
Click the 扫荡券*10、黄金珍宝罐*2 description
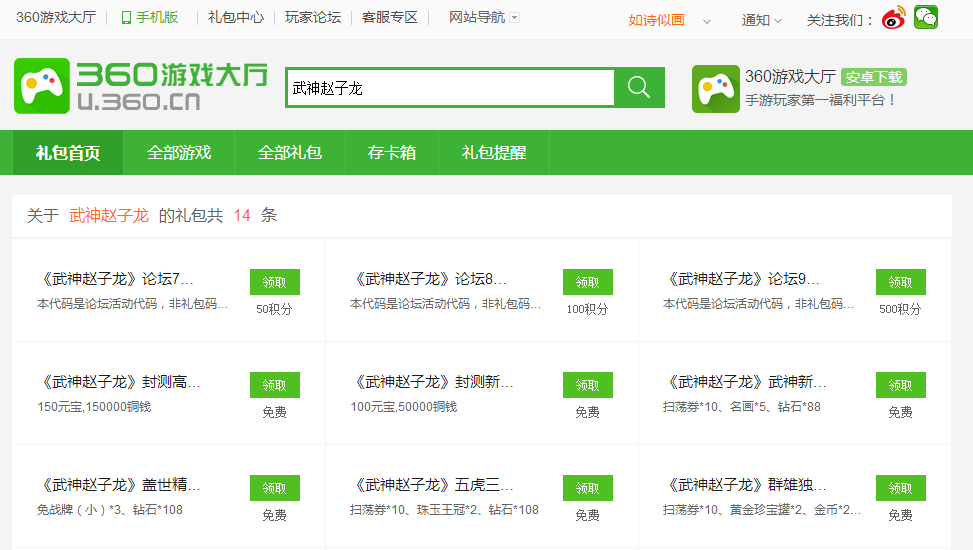tap(762, 510)
